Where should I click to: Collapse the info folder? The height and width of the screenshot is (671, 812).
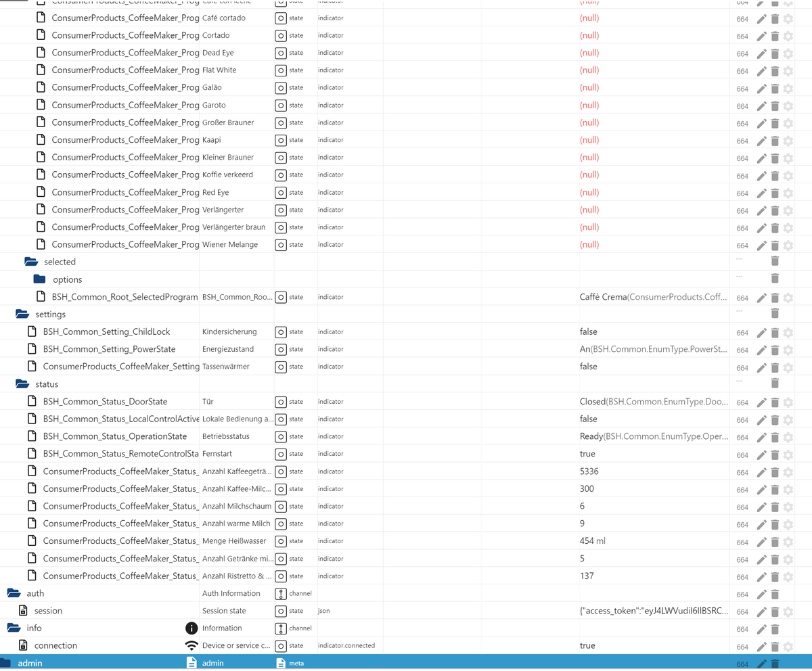coord(14,628)
